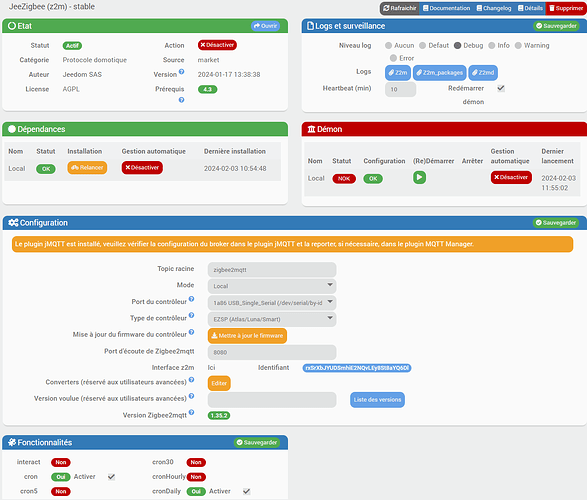Click help icon below Prérequis
The image size is (587, 500).
point(182,100)
